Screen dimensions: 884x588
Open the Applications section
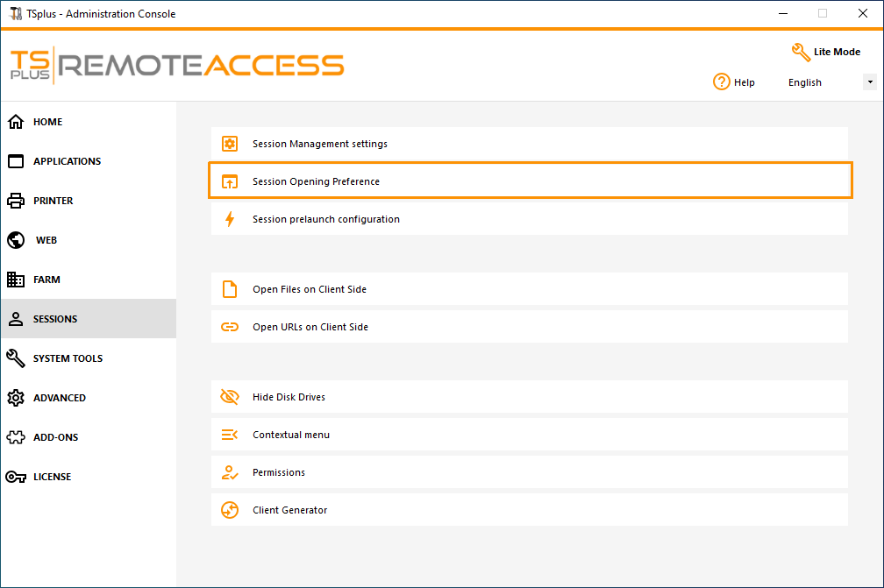pos(67,161)
